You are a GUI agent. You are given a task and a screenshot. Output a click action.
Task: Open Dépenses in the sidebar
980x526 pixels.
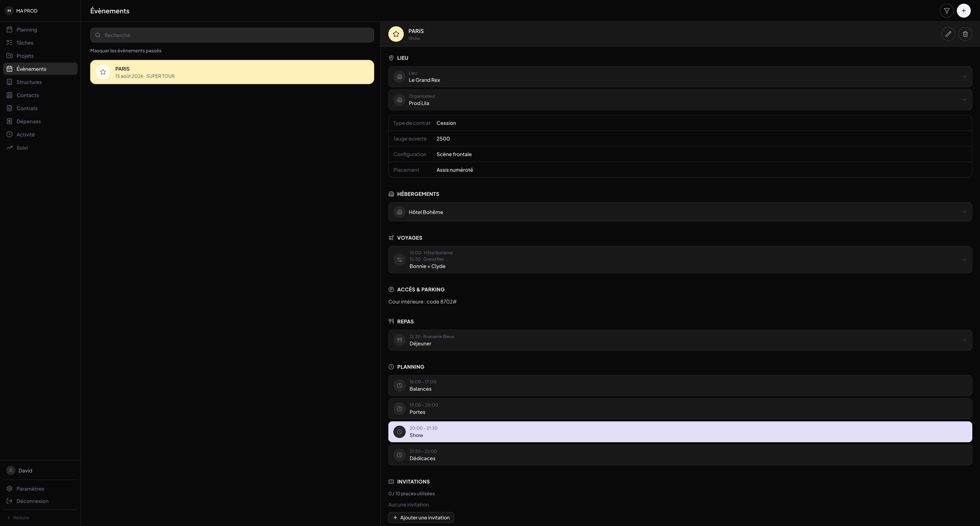coord(40,121)
